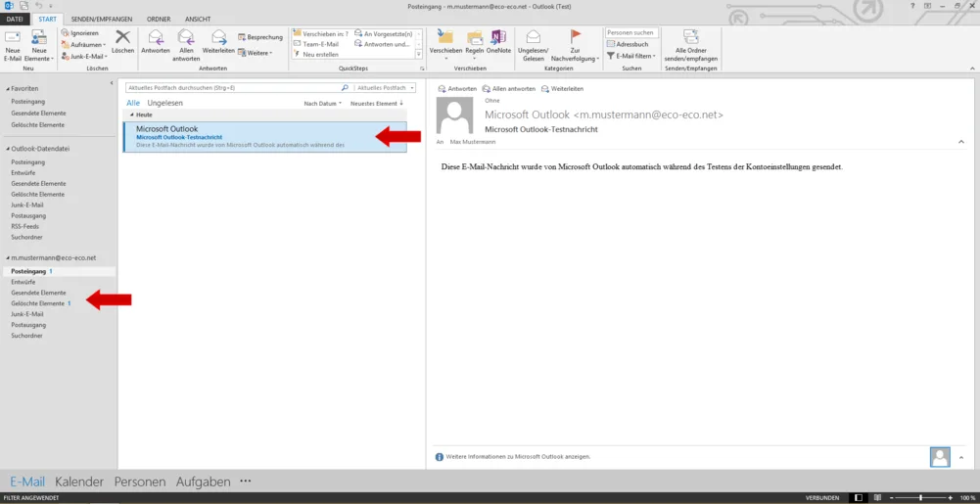Toggle sort order via Neuestes Element
Viewport: 980px width, 504px height.
point(376,103)
